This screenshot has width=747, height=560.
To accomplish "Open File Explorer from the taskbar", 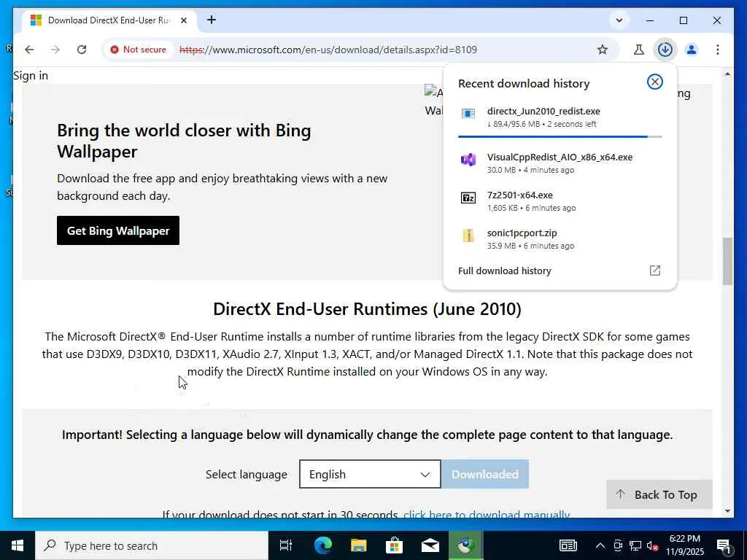I will coord(358,545).
